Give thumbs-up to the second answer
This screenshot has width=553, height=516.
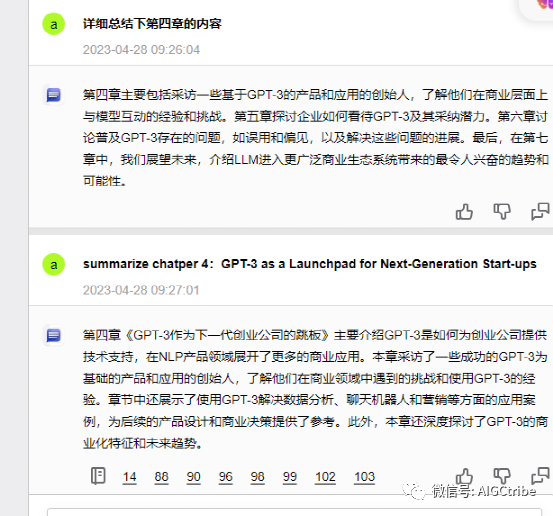464,476
